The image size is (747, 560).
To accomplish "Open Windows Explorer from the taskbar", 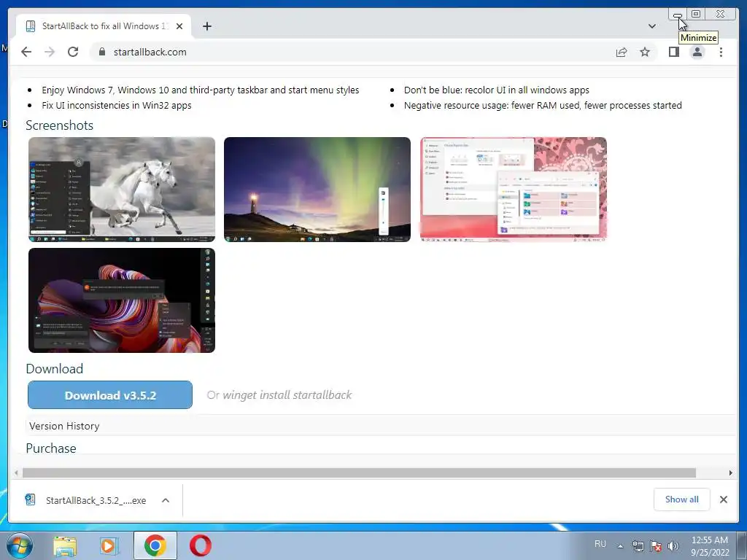I will click(x=65, y=545).
